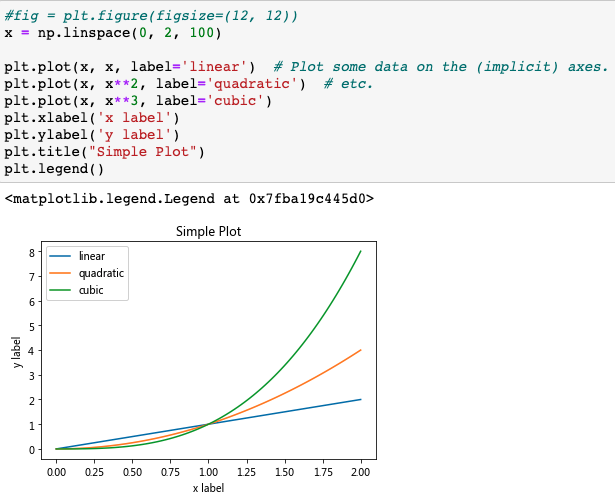Screen dimensions: 615x499
Task: Click the plt.ylabel code line
Action: (x=92, y=134)
